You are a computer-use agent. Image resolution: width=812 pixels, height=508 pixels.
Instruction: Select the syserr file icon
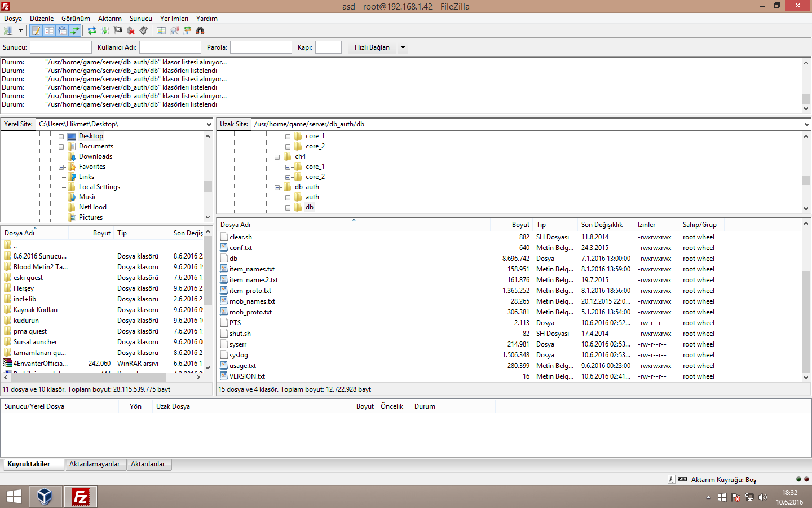[x=224, y=344]
